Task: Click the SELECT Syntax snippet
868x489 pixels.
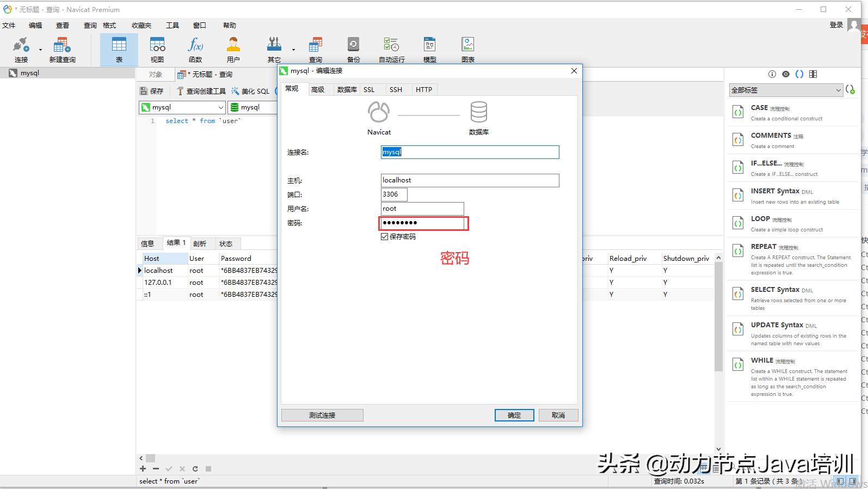Action: click(792, 298)
